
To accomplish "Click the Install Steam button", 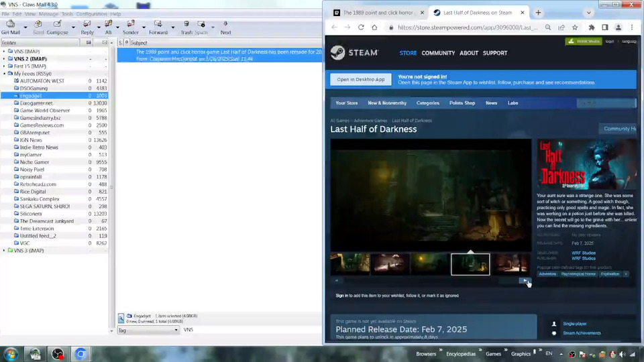I will [x=584, y=42].
